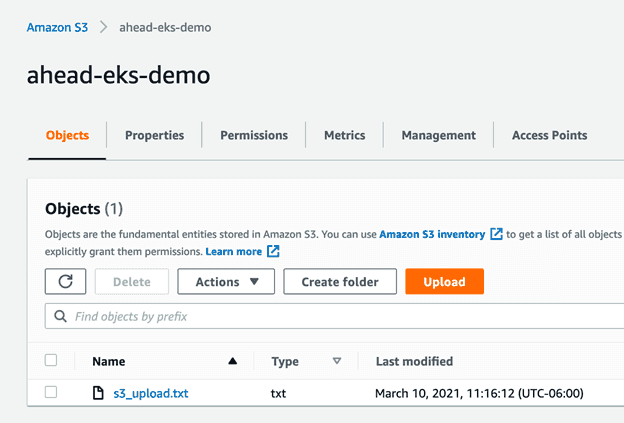This screenshot has width=624, height=423.
Task: Click the ahead-eks-demo breadcrumb text
Action: [x=165, y=27]
